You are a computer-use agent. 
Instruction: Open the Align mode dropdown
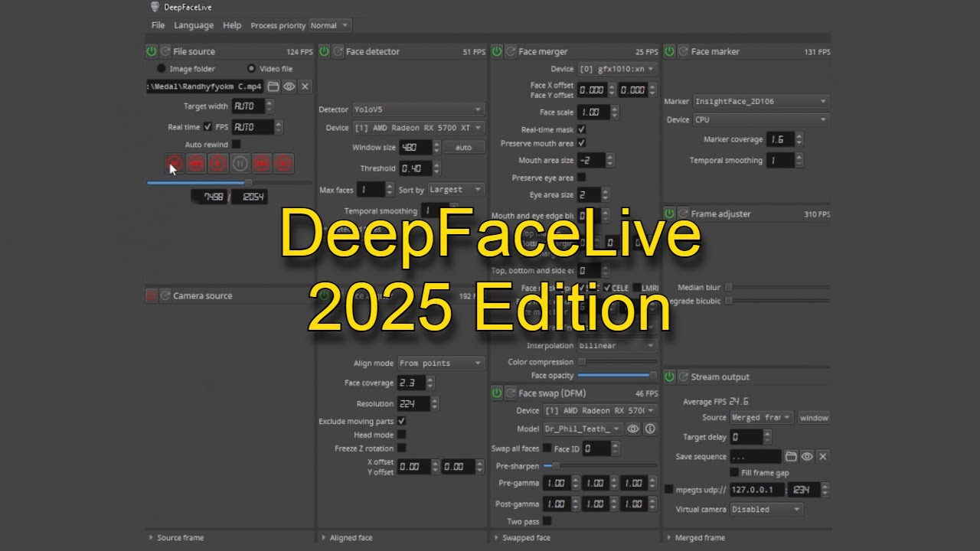(441, 363)
